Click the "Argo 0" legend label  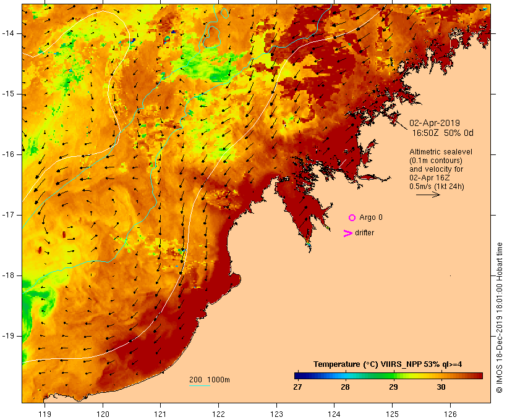point(371,217)
